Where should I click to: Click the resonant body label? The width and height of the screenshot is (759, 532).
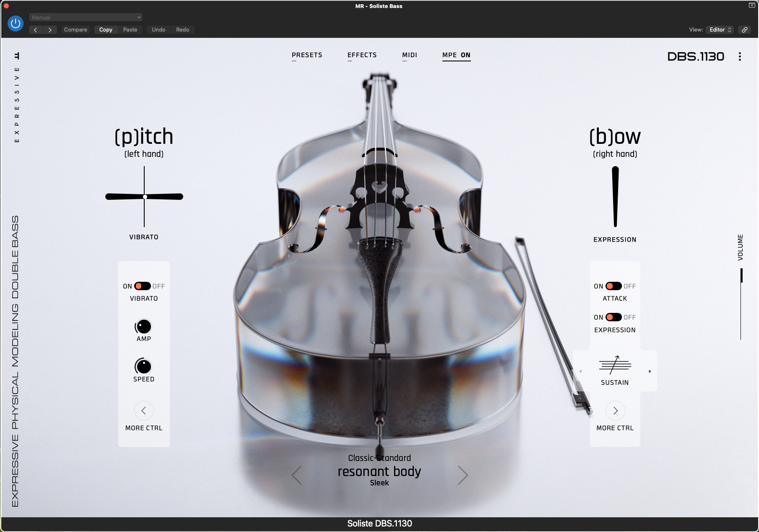point(379,471)
